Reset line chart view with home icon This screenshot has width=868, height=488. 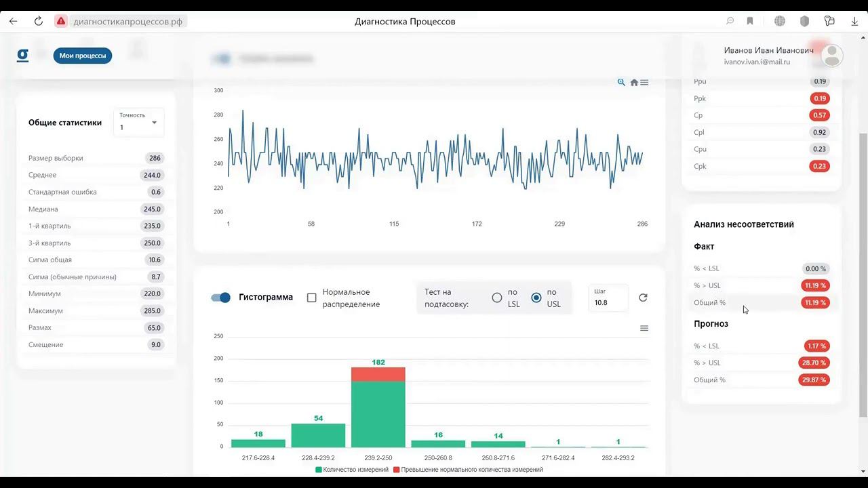634,83
